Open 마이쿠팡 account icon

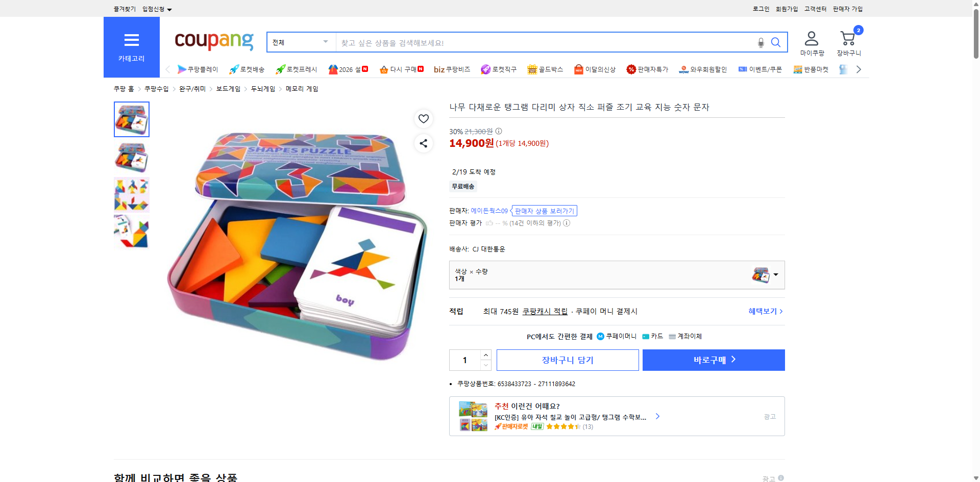click(811, 38)
